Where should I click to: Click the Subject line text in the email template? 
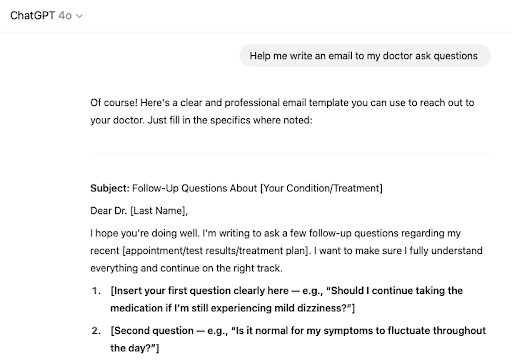(x=236, y=188)
